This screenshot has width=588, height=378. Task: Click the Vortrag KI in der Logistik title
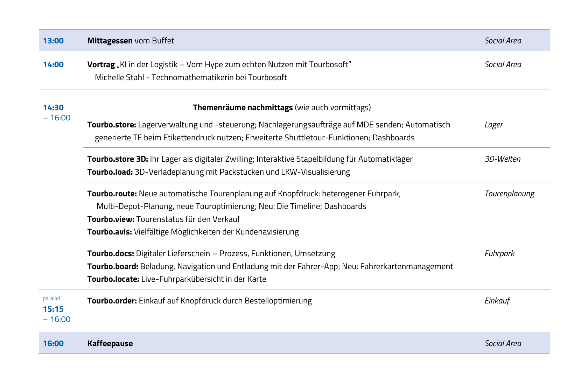[x=219, y=64]
